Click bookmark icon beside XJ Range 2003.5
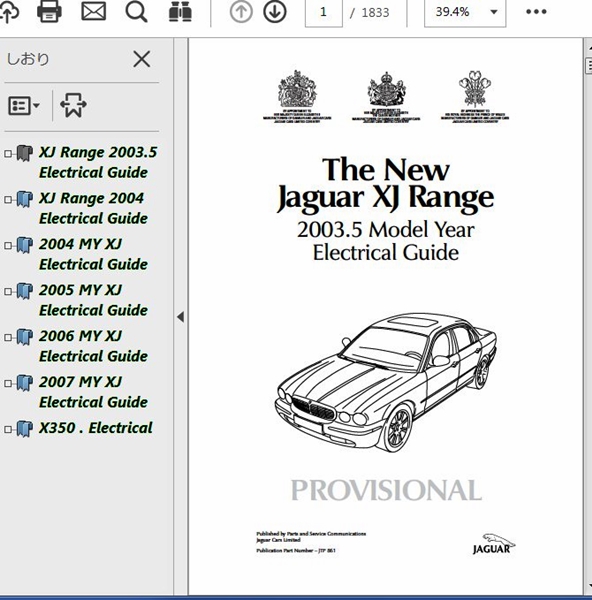The image size is (592, 600). pyautogui.click(x=24, y=153)
